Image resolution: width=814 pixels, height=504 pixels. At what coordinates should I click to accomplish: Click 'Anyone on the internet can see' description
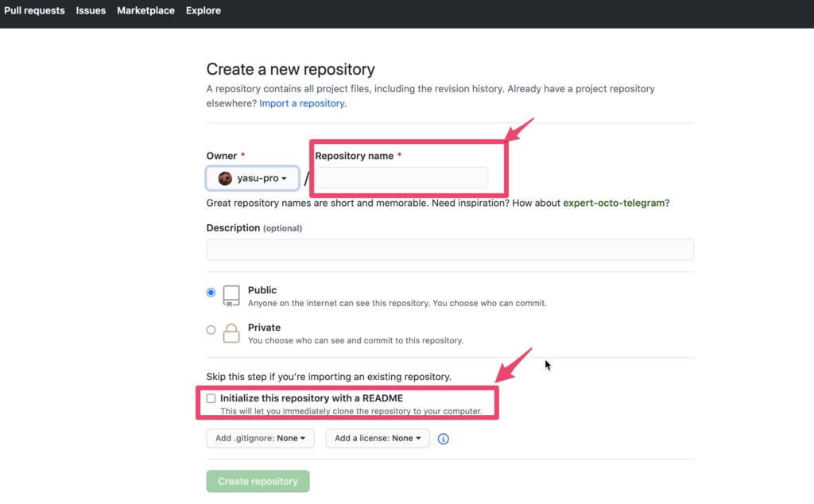397,303
